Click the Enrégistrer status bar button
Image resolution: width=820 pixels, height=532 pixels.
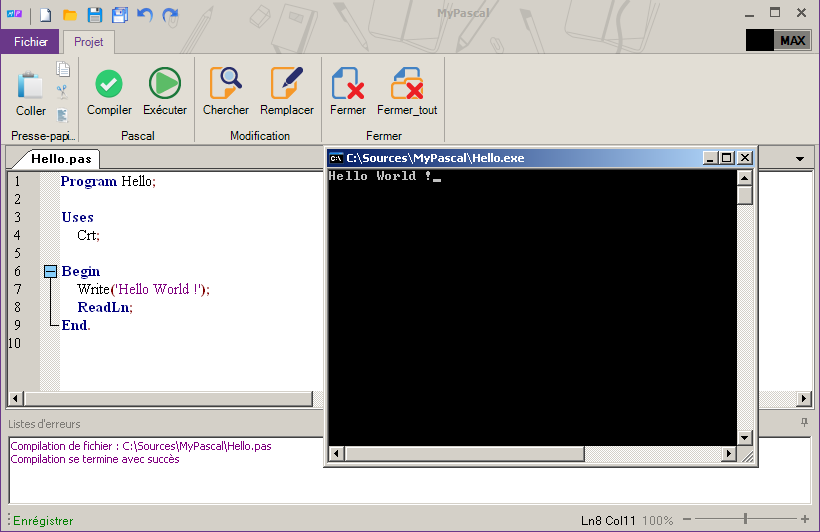pos(43,521)
